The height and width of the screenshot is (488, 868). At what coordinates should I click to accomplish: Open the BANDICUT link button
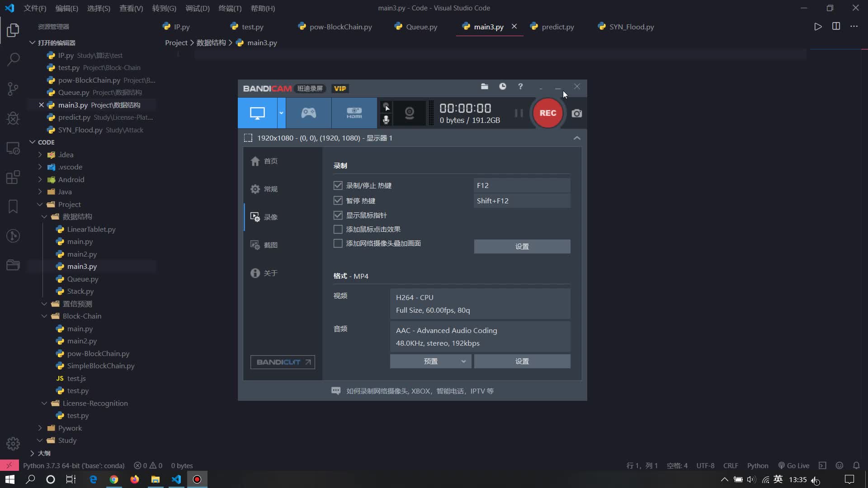[x=283, y=362]
